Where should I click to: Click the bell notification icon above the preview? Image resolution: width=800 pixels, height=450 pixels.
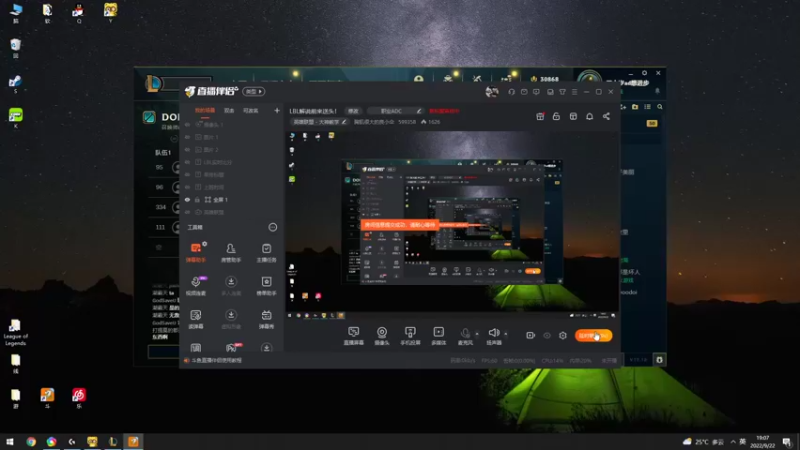tap(589, 116)
